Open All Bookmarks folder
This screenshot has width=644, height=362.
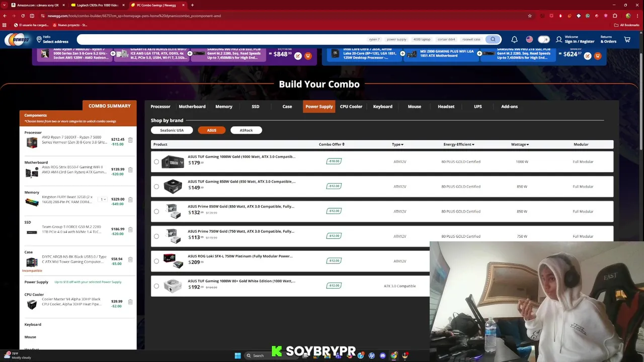point(626,25)
